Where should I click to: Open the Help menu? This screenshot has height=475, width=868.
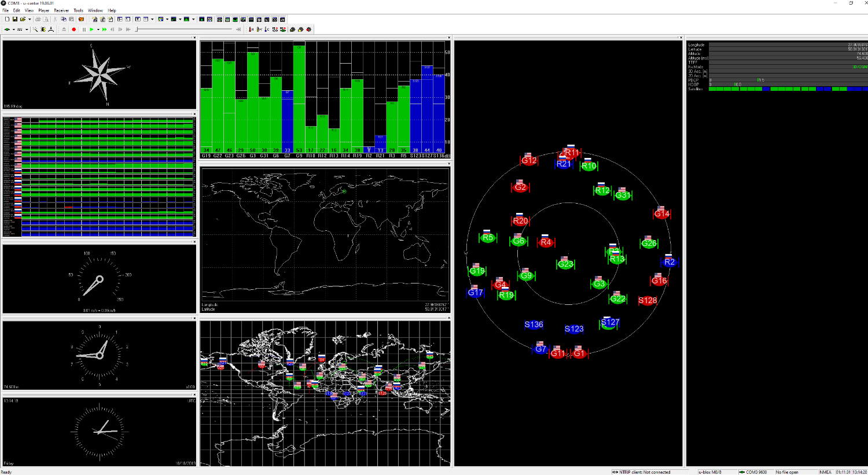click(112, 10)
